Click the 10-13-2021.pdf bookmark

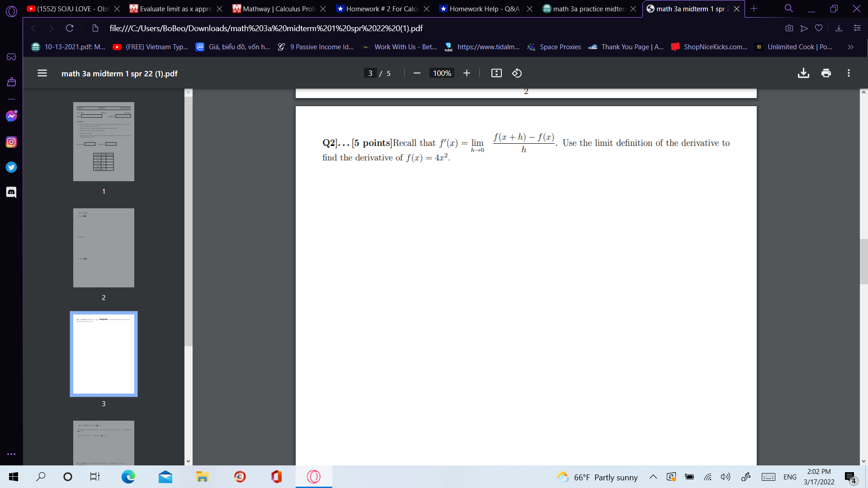coord(68,47)
